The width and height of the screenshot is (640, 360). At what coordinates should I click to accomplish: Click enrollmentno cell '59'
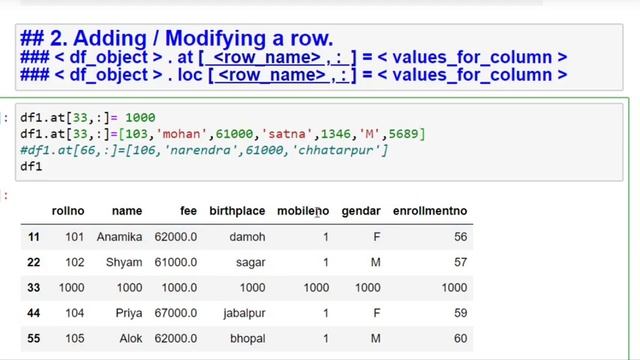click(460, 313)
